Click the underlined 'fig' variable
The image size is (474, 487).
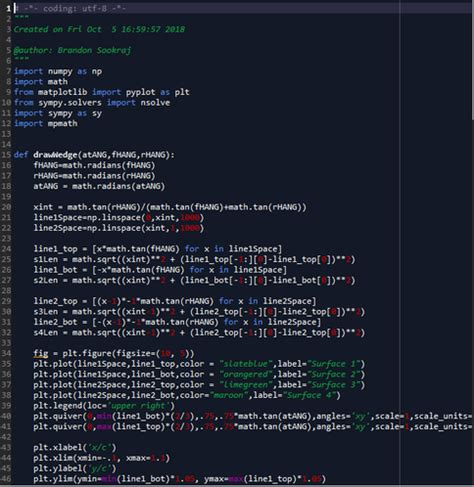[41, 354]
